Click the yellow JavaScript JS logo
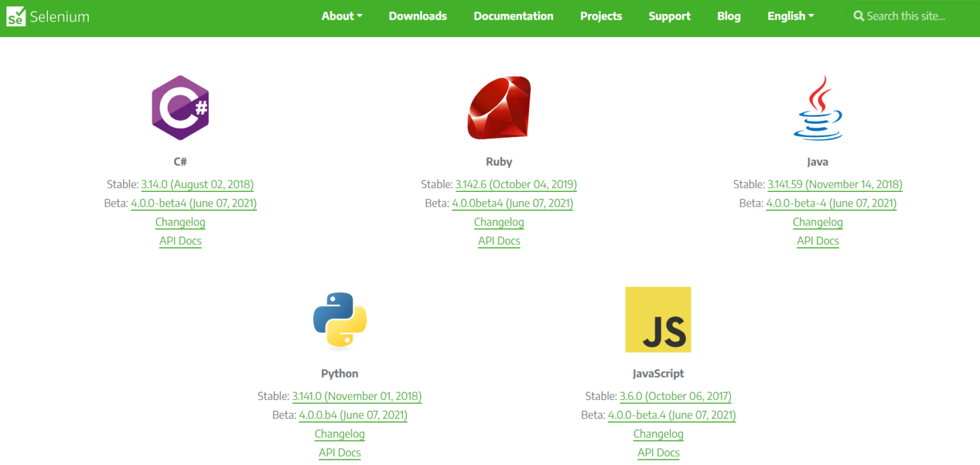Image resolution: width=980 pixels, height=465 pixels. 658,320
